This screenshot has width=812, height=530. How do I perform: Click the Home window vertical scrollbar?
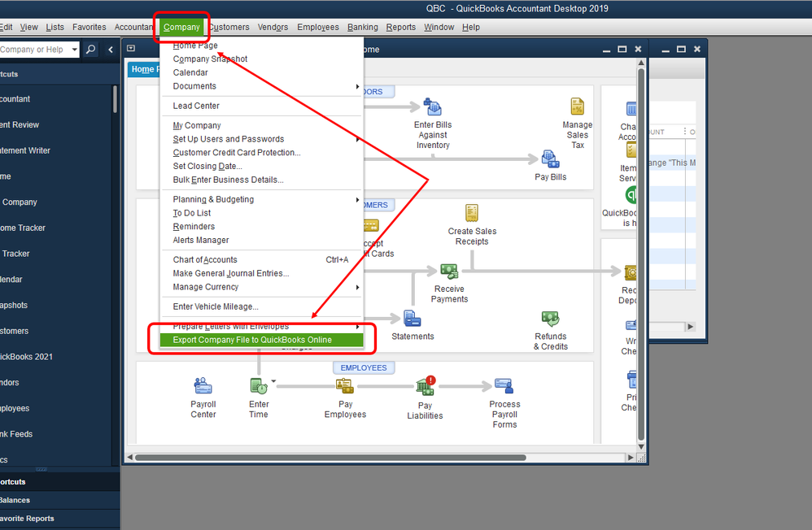641,254
